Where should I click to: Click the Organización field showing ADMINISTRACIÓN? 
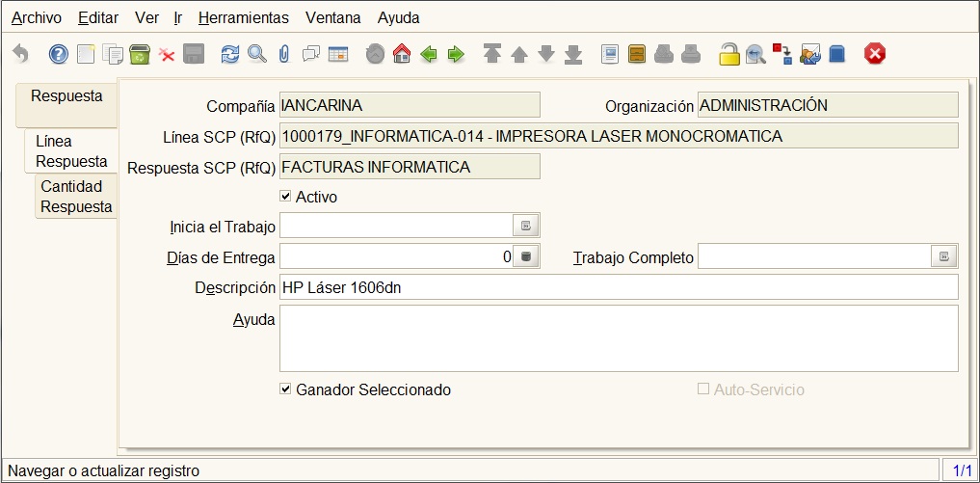(x=828, y=105)
